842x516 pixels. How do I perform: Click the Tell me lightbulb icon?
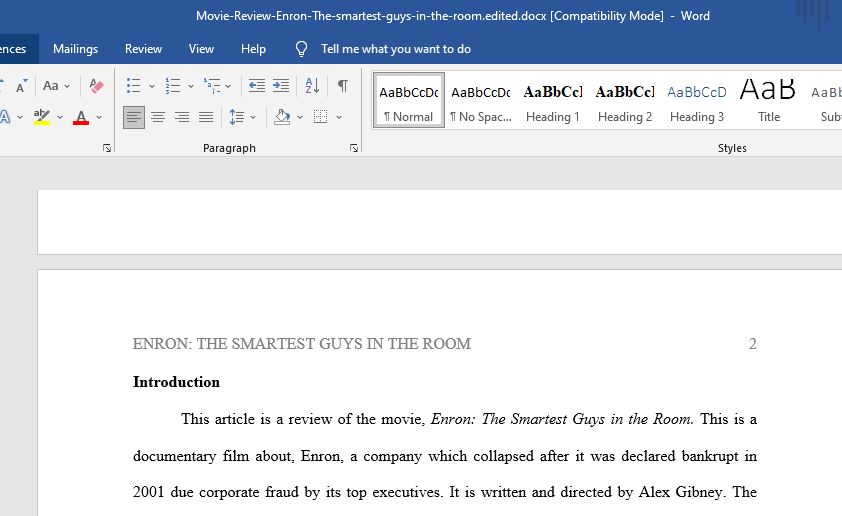click(301, 49)
